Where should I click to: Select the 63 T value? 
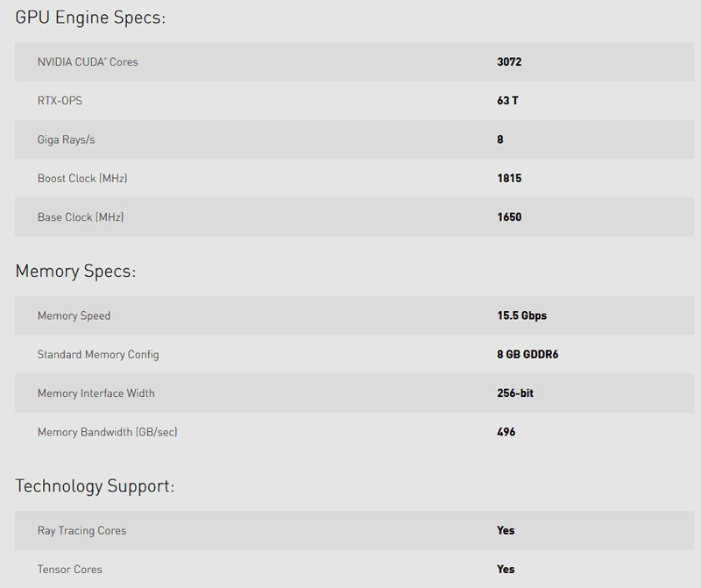coord(507,101)
